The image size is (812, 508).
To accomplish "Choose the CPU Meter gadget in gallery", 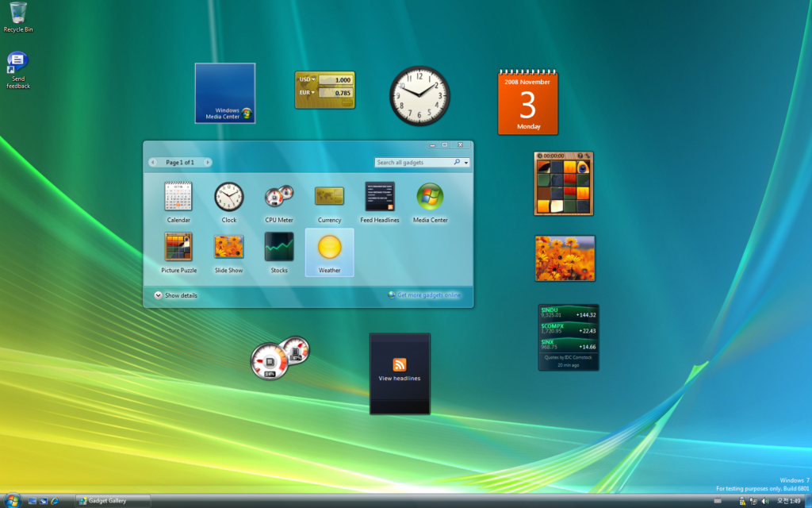I will click(x=279, y=202).
